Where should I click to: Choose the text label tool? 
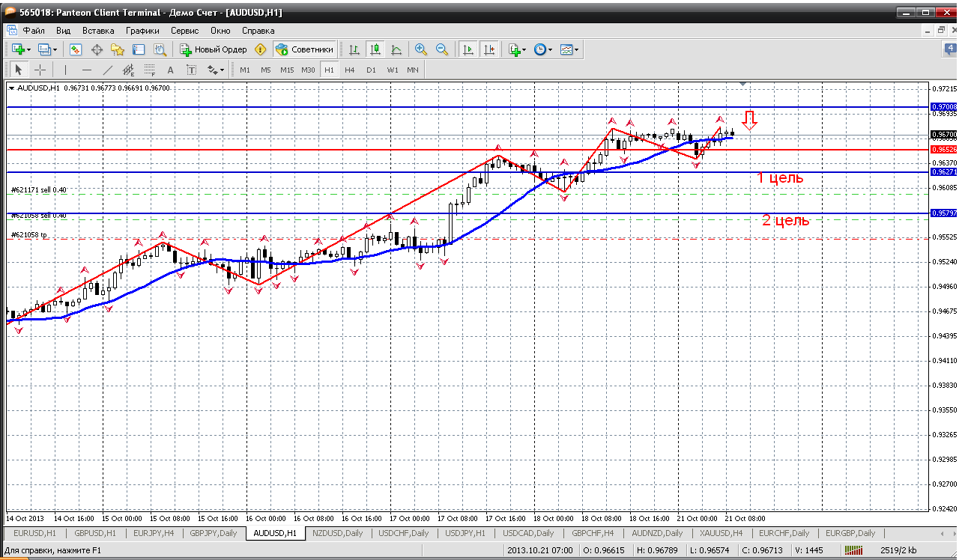pyautogui.click(x=170, y=70)
